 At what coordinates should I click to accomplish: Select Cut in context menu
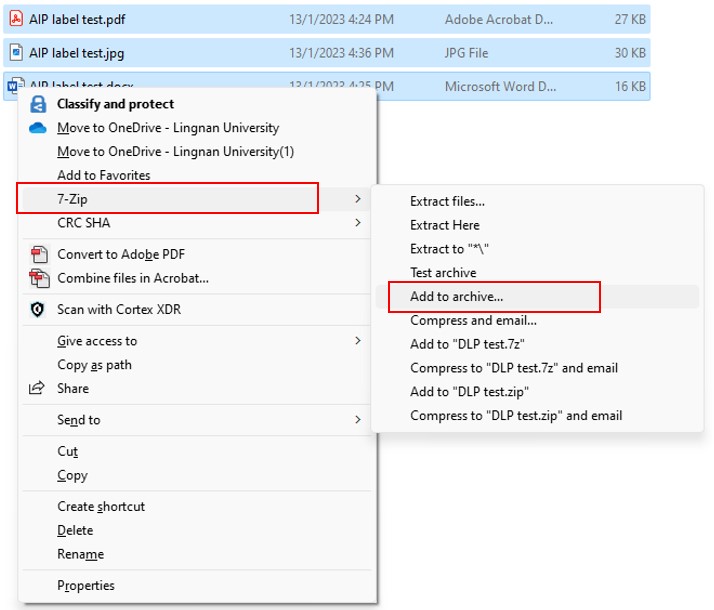[x=67, y=452]
